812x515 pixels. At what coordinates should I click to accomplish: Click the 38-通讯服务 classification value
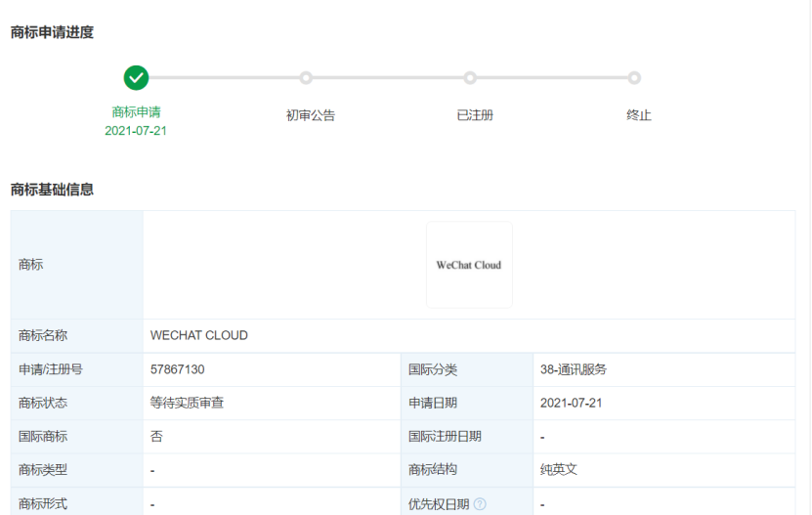coord(574,369)
